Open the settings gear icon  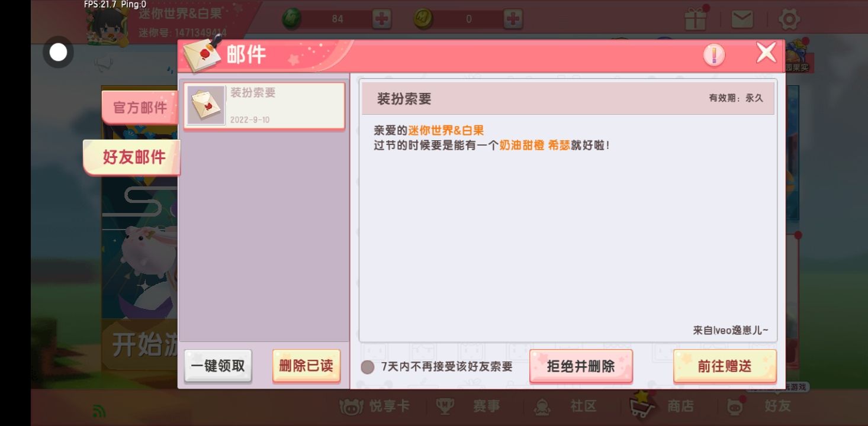click(789, 19)
